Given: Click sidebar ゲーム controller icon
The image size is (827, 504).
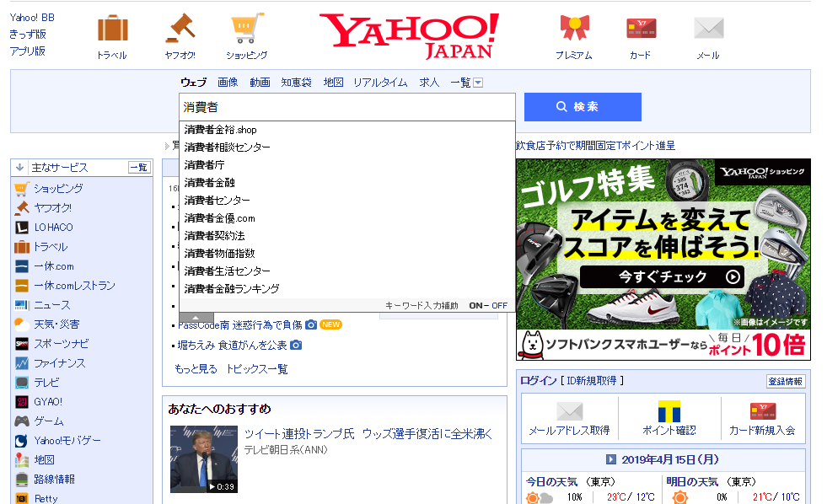Looking at the screenshot, I should [22, 421].
